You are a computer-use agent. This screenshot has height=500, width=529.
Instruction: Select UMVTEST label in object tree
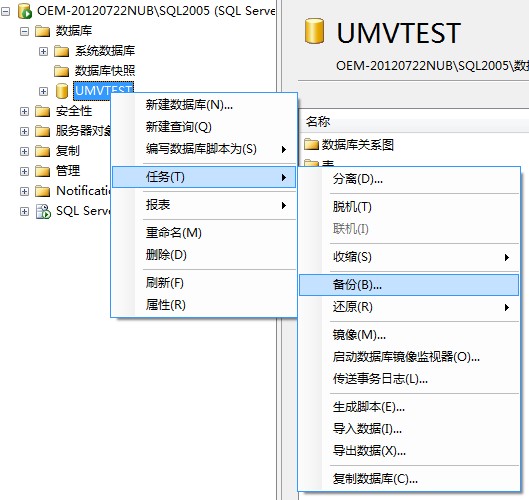coord(104,91)
